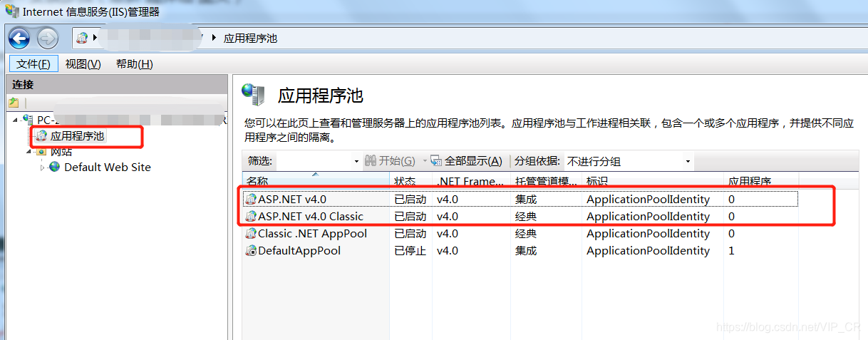Screen dimensions: 868x340
Task: Sort by the 名称 column header
Action: [x=316, y=180]
